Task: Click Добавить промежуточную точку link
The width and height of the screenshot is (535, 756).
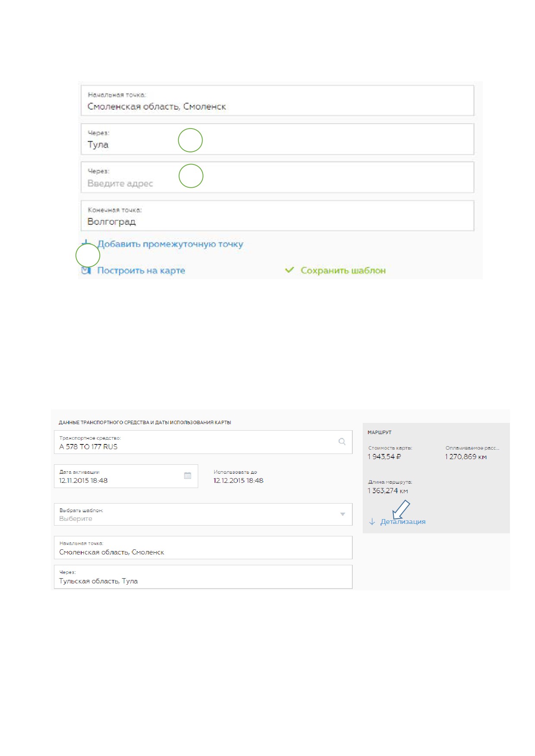Action: coord(170,244)
